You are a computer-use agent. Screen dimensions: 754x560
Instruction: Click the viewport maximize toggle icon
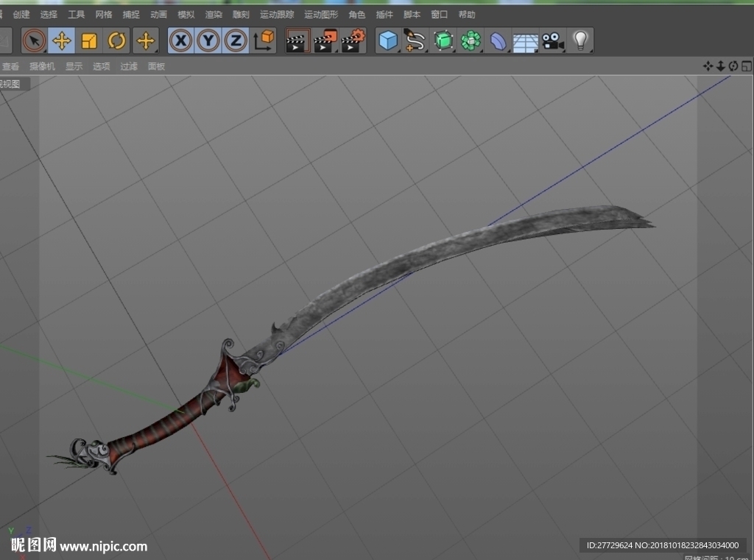(x=747, y=65)
